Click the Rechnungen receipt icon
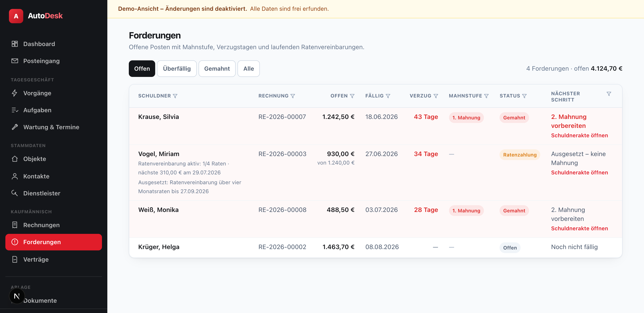Screen dimensions: 644x313 tap(15, 225)
